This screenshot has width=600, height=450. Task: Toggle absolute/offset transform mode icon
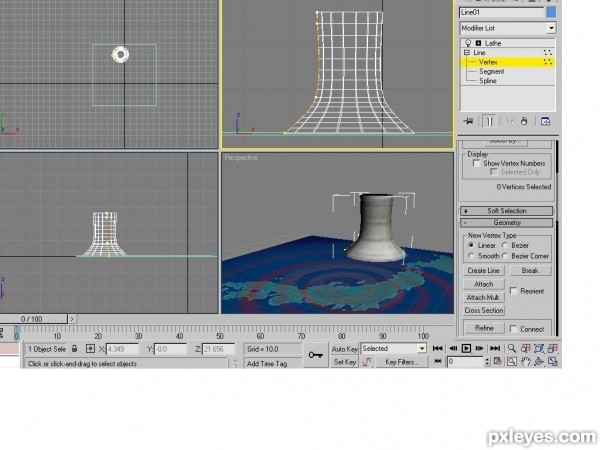click(x=90, y=349)
